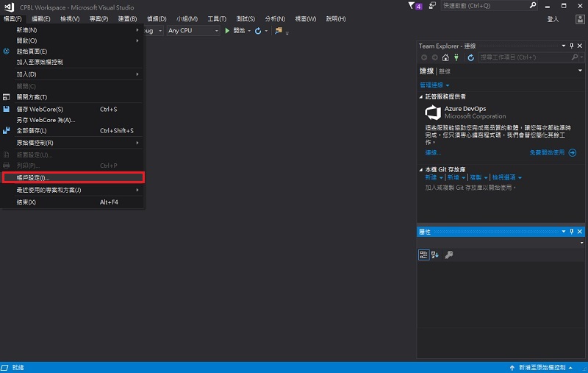The height and width of the screenshot is (373, 588).
Task: Click the 連線... link under Azure DevOps
Action: pyautogui.click(x=433, y=153)
